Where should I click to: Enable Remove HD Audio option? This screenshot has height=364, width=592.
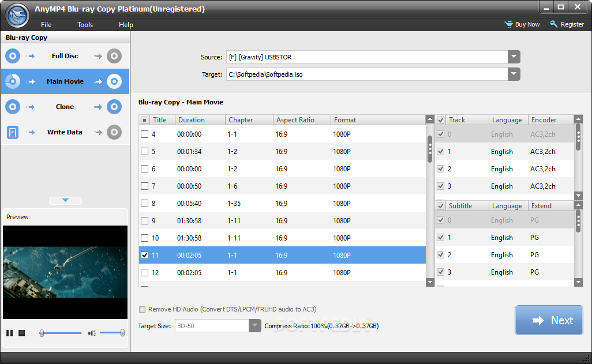pos(143,310)
